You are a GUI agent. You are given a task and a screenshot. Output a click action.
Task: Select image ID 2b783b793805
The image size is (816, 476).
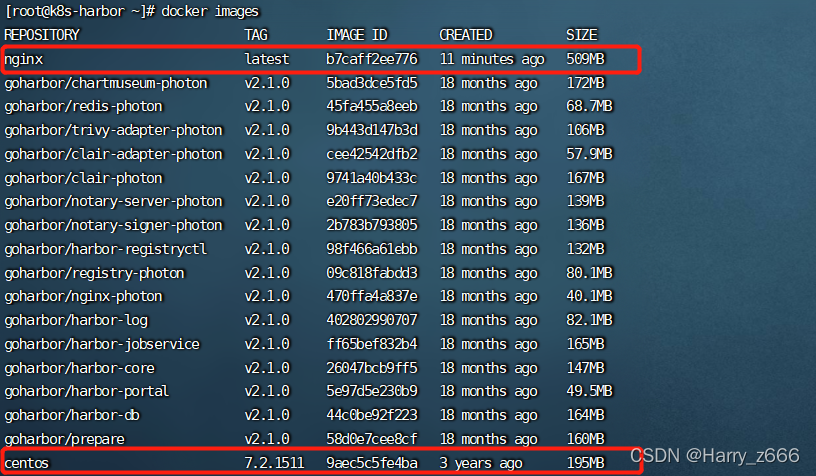point(372,225)
